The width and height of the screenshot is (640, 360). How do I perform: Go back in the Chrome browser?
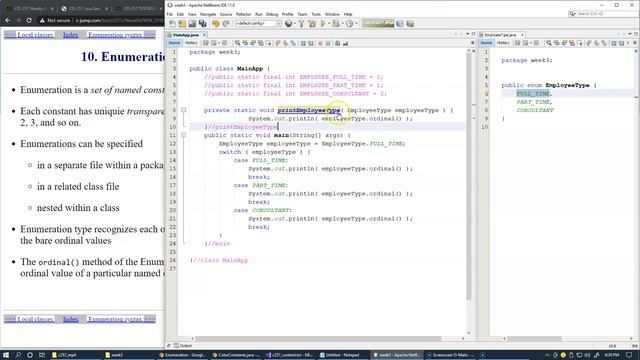click(x=8, y=20)
